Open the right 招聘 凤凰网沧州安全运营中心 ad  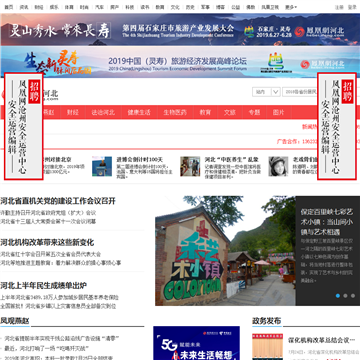pyautogui.click(x=337, y=127)
